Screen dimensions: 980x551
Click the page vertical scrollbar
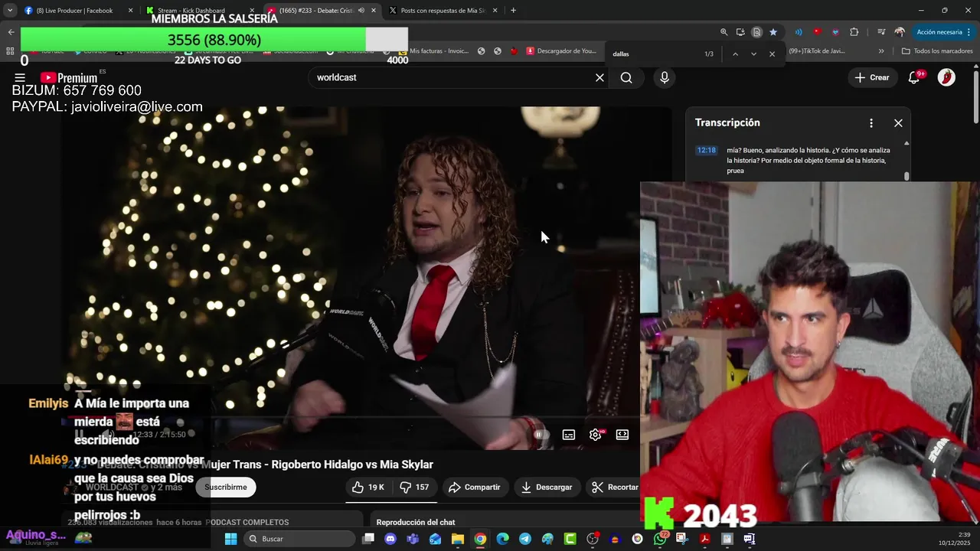pos(975,96)
